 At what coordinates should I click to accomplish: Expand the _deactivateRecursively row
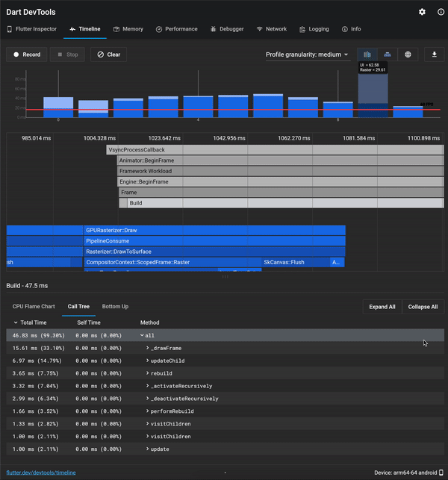(x=147, y=399)
